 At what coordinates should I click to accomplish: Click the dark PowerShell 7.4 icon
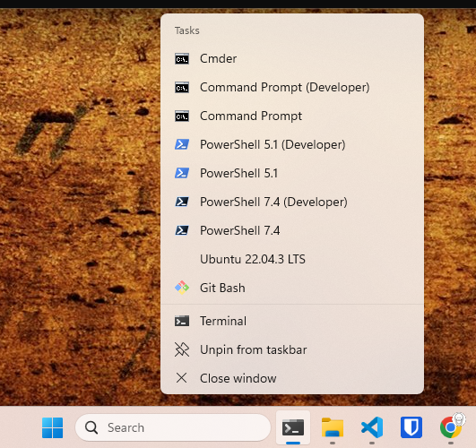[x=182, y=230]
